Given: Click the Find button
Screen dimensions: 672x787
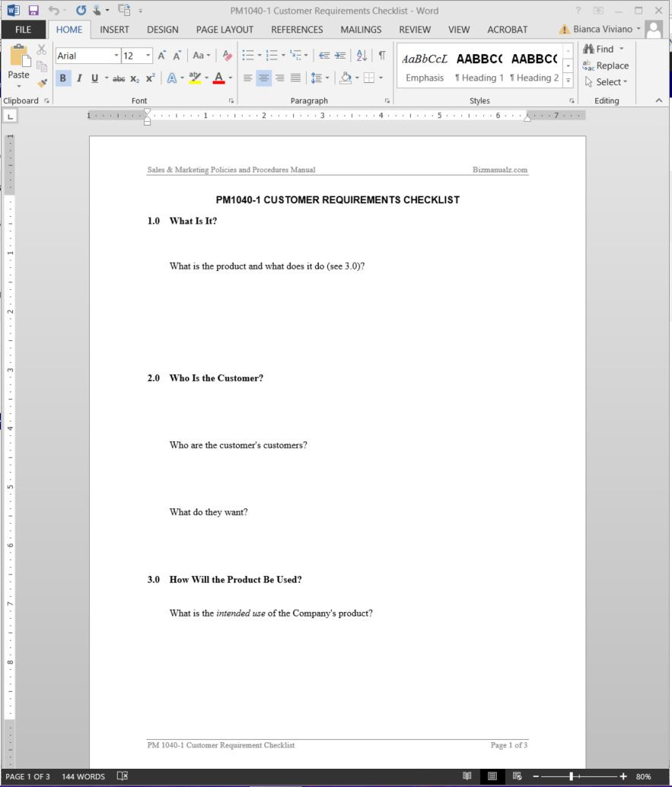Looking at the screenshot, I should [604, 49].
